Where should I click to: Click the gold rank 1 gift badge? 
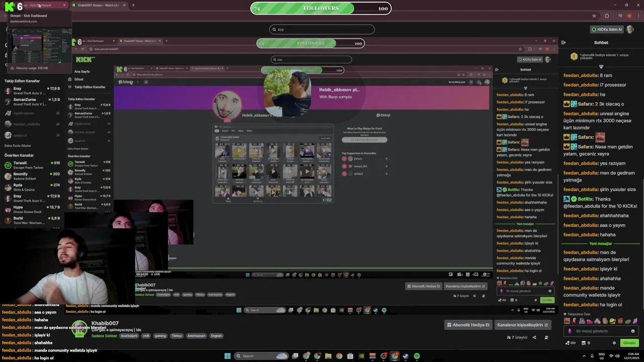pyautogui.click(x=574, y=56)
